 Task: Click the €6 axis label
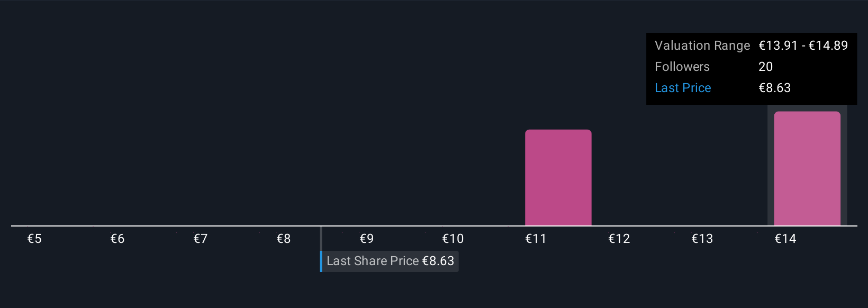pos(117,239)
